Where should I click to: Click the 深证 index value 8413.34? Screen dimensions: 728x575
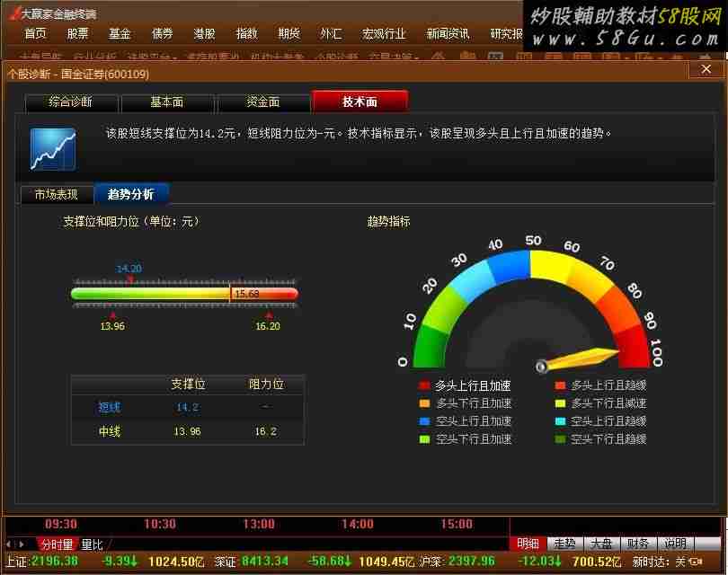point(265,562)
